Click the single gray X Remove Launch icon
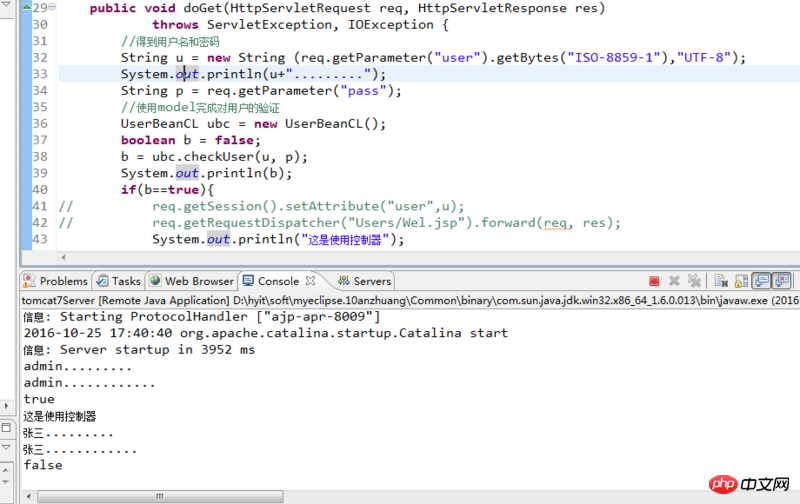Screen dimensions: 800x504 pos(674,281)
